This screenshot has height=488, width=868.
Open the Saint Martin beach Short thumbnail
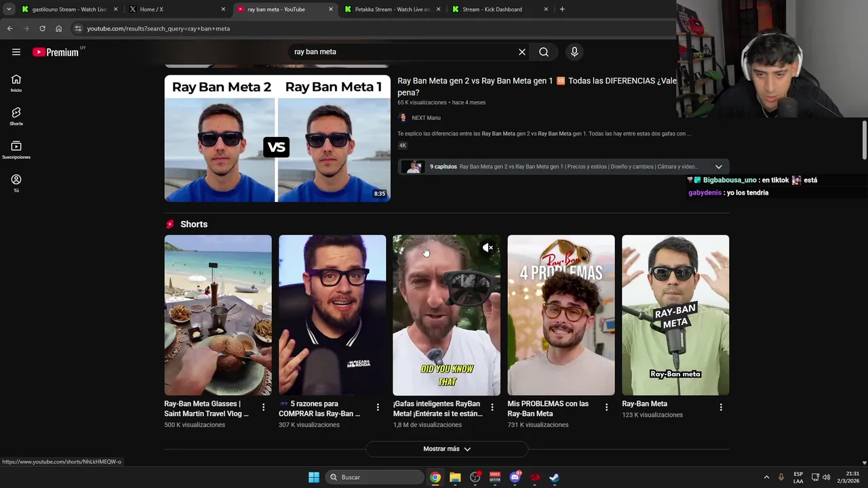tap(218, 315)
